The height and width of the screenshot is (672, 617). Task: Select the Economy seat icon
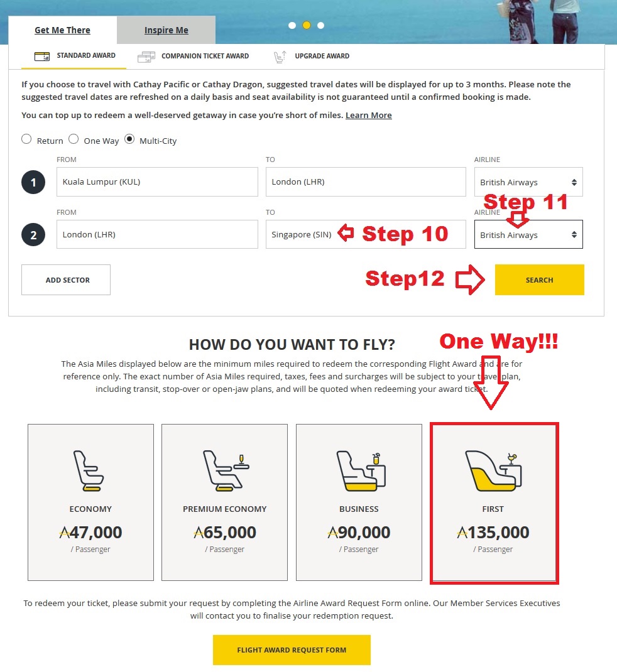[x=89, y=470]
